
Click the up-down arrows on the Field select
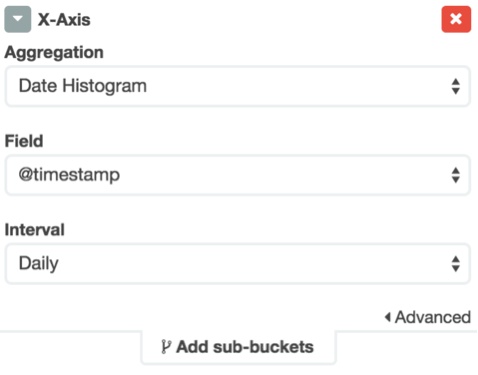[x=456, y=175]
